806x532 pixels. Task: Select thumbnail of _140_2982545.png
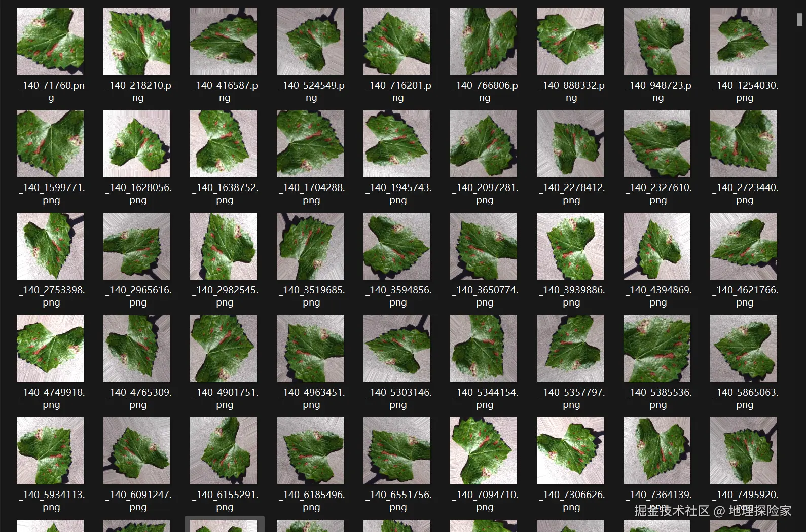[x=224, y=246]
